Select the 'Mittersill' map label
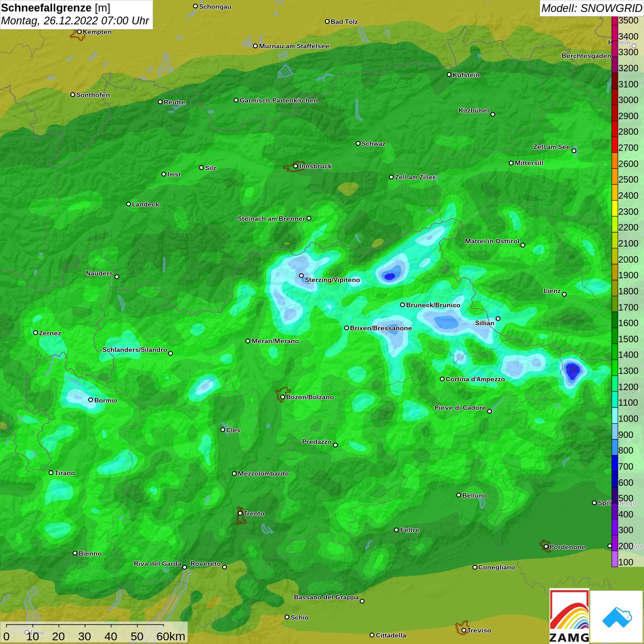 coord(529,163)
